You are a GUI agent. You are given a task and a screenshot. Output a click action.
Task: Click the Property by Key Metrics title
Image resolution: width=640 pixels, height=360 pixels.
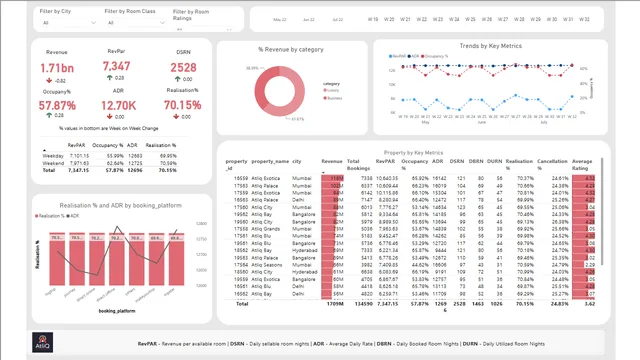coord(413,153)
